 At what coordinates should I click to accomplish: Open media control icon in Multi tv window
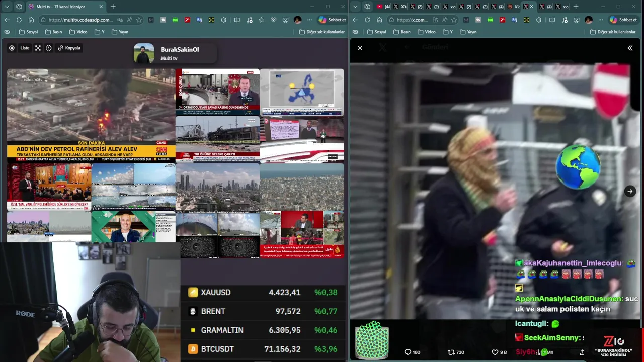(x=249, y=20)
